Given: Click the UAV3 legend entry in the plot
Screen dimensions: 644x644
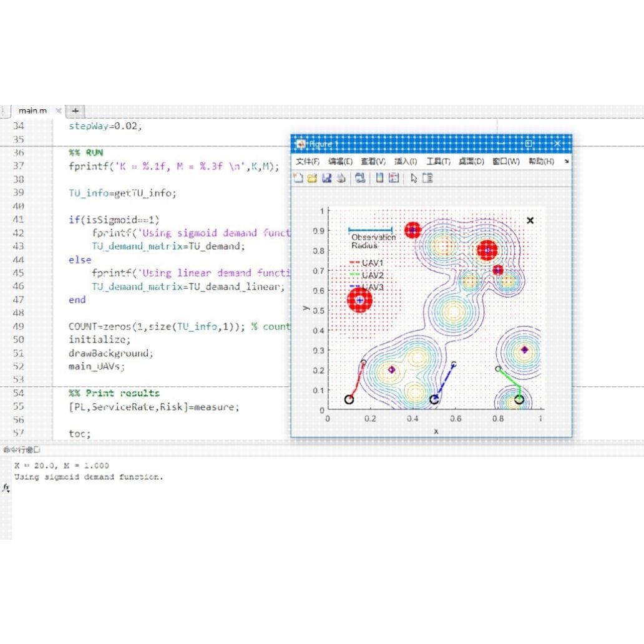Looking at the screenshot, I should click(366, 286).
